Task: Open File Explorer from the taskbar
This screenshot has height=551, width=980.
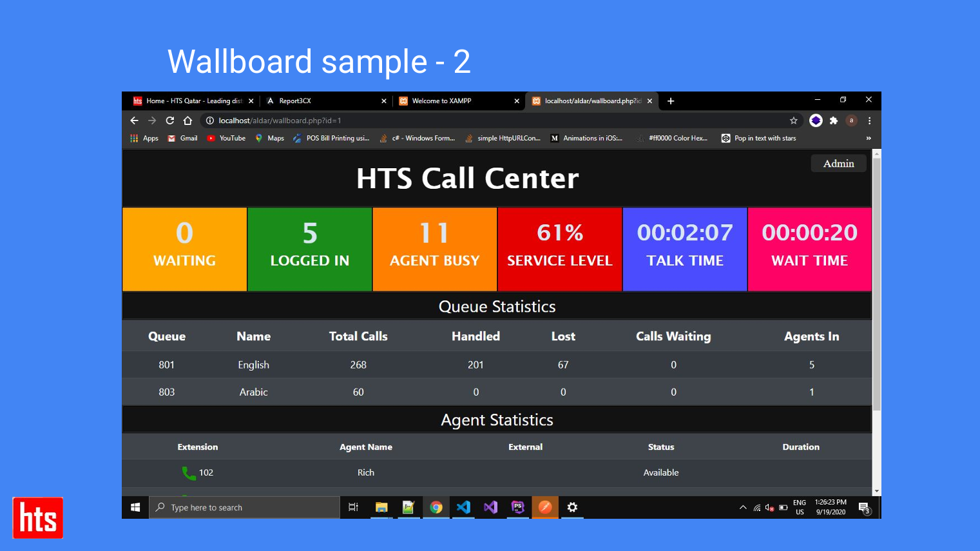Action: pyautogui.click(x=381, y=507)
